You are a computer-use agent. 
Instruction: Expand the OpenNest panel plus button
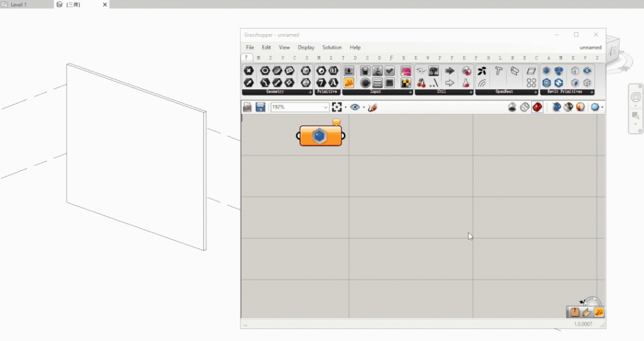point(535,92)
